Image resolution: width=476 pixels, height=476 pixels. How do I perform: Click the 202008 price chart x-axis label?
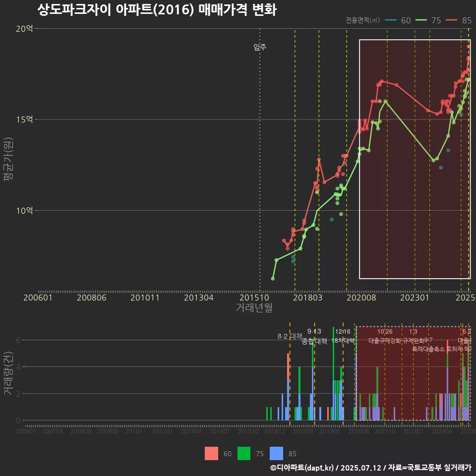coord(361,297)
